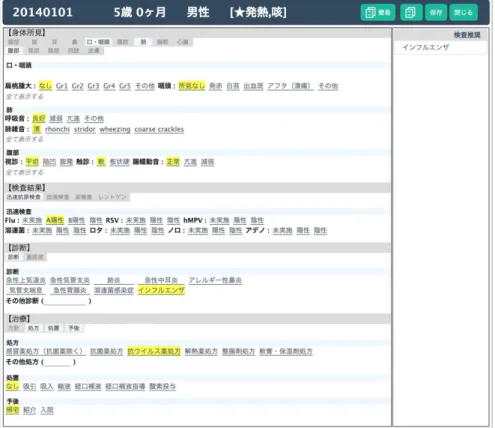Toggle tonsil enlargement なし option

(45, 86)
